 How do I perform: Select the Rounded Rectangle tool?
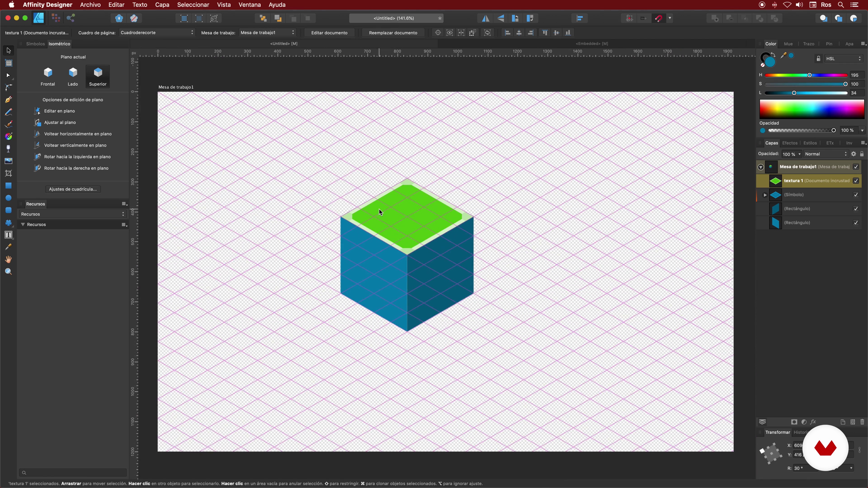point(8,210)
